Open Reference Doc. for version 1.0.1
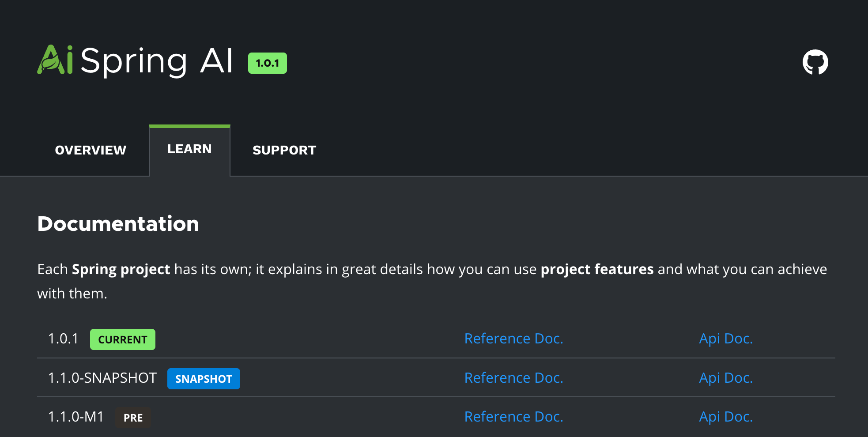Screen dimensions: 868x437 (514, 339)
